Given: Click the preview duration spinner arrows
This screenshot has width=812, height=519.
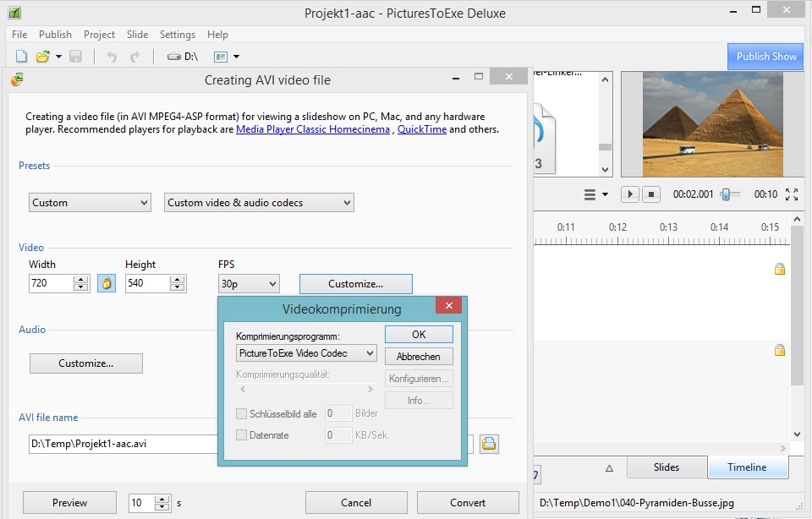Looking at the screenshot, I should (162, 502).
